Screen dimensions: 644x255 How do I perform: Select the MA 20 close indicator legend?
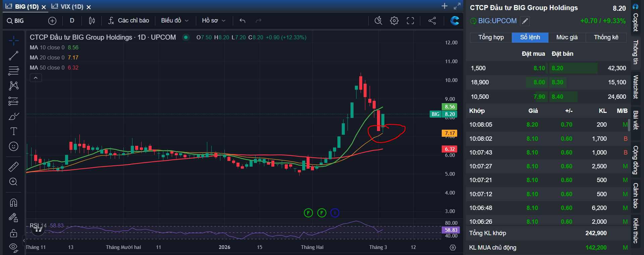pos(54,58)
